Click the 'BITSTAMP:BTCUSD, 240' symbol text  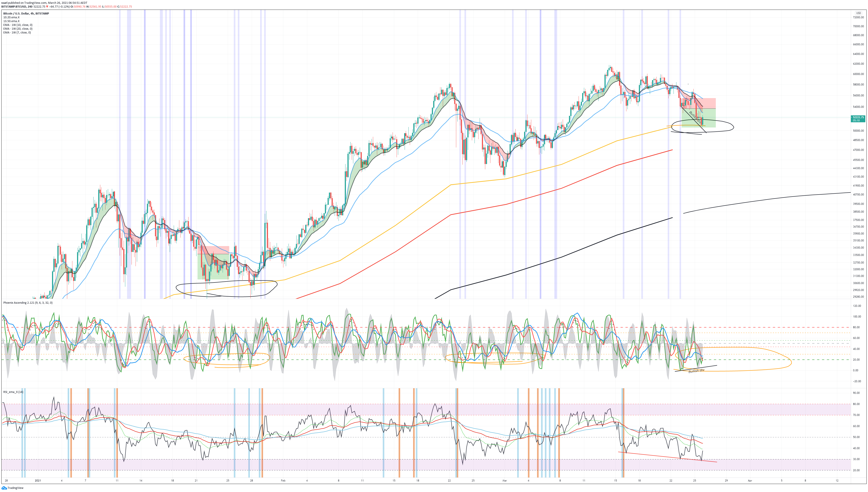[17, 6]
